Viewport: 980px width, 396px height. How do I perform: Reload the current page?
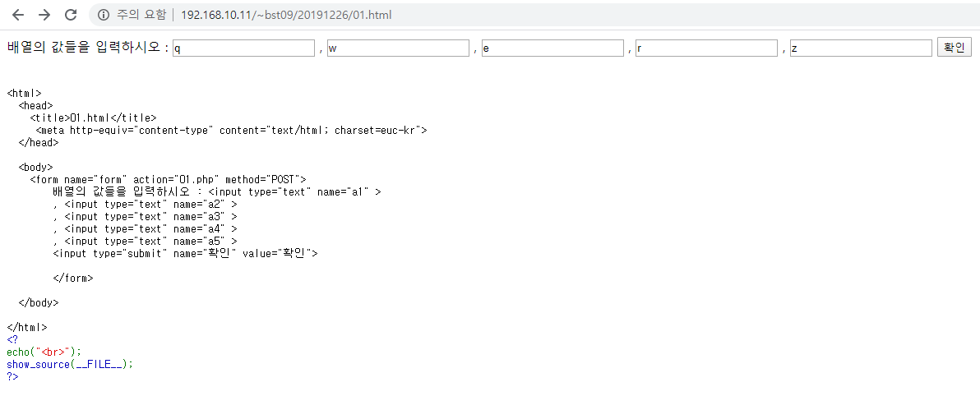72,15
